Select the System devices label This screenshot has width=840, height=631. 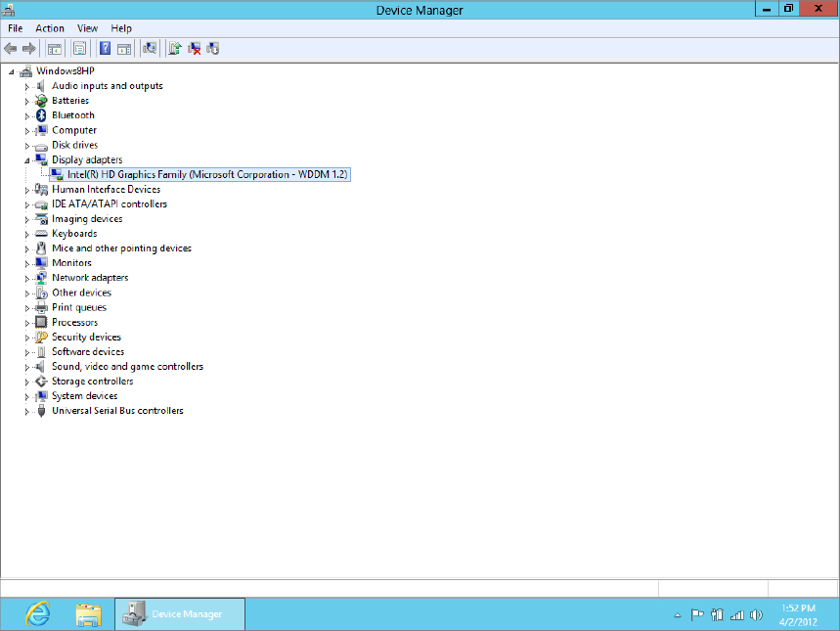85,395
